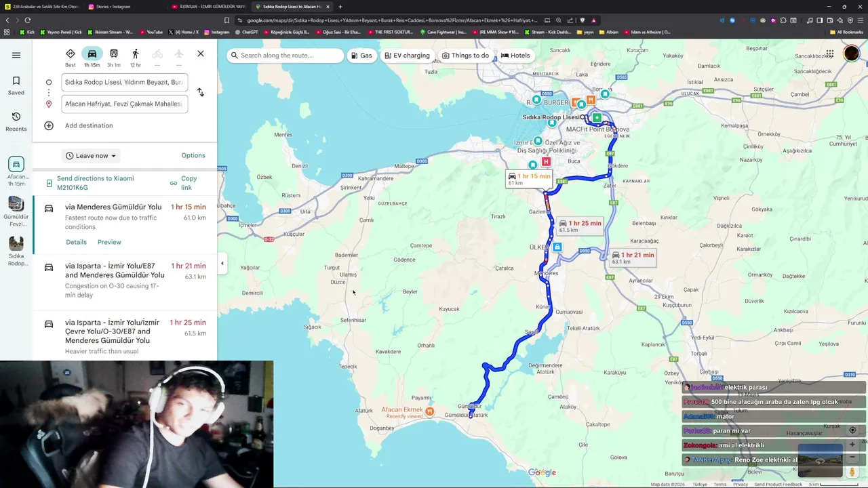Open the Sıdıka Rodop recent item

[16, 251]
